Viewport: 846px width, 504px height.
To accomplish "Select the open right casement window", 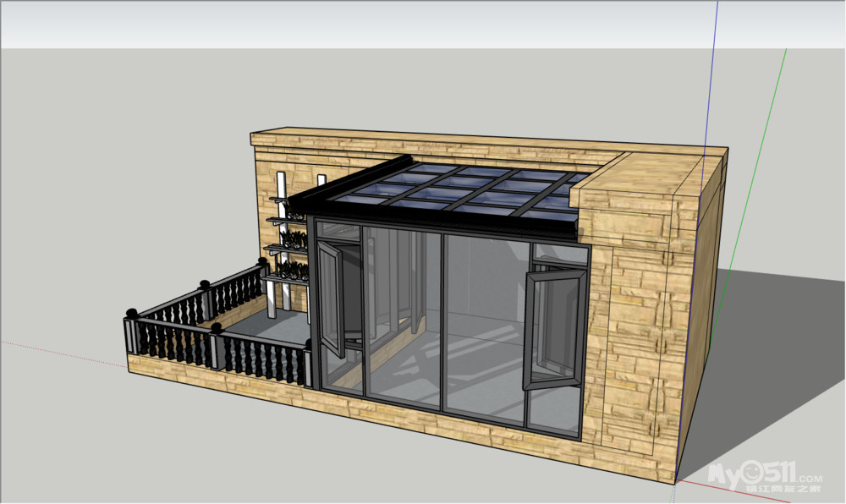I will (552, 326).
